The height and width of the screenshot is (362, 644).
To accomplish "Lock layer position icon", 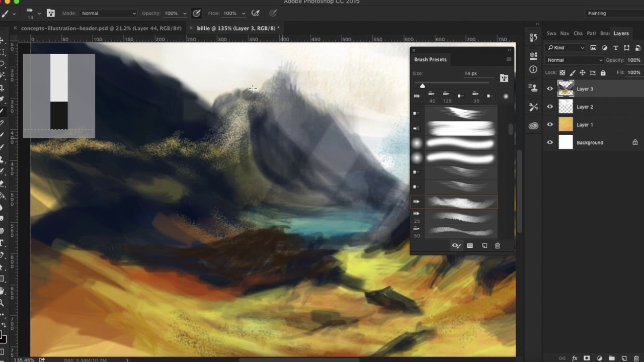I will click(583, 73).
